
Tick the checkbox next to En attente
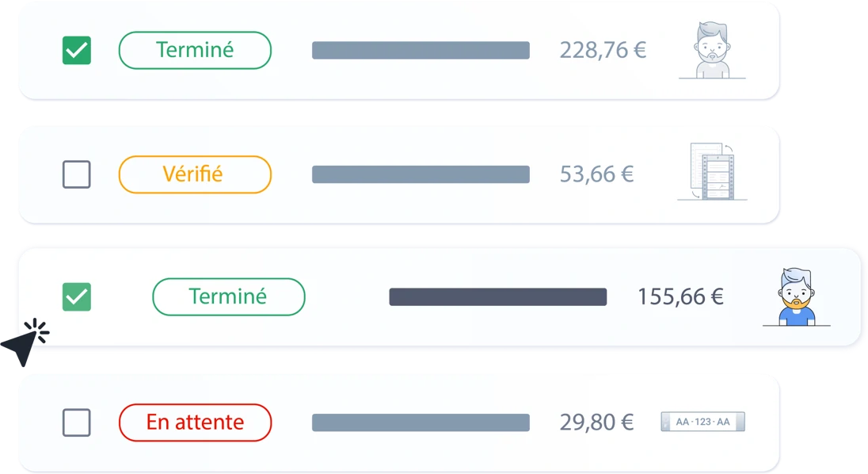pyautogui.click(x=76, y=422)
